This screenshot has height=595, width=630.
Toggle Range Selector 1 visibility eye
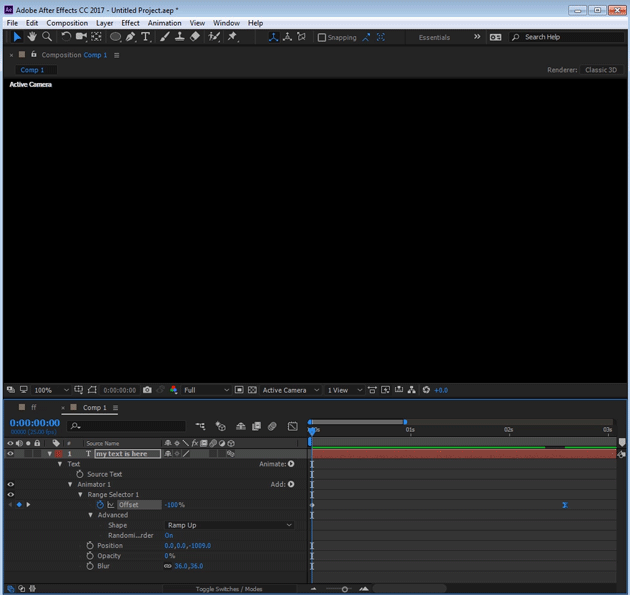pyautogui.click(x=10, y=495)
